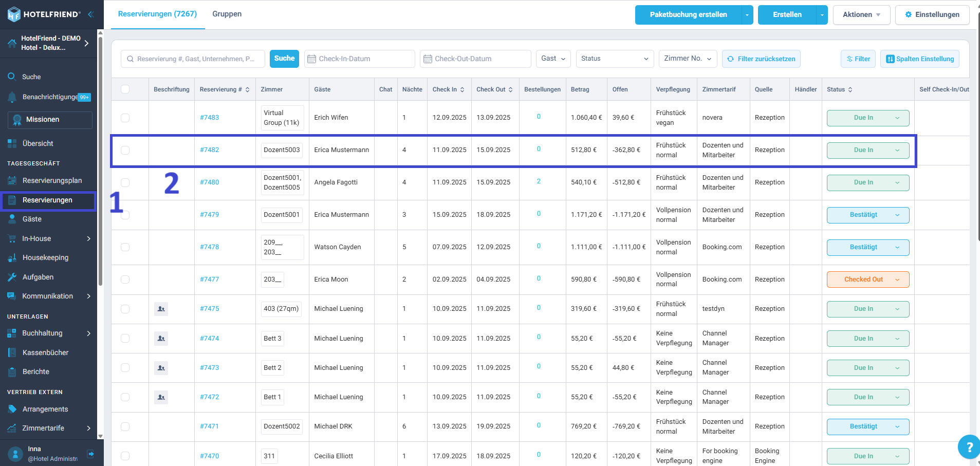Click the logout icon next to Inna
The width and height of the screenshot is (980, 466).
91,454
